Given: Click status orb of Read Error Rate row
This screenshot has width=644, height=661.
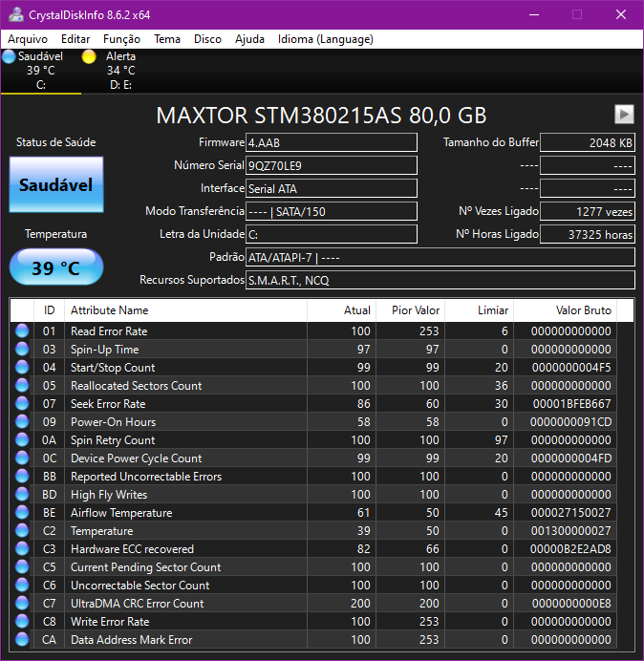Looking at the screenshot, I should [22, 330].
